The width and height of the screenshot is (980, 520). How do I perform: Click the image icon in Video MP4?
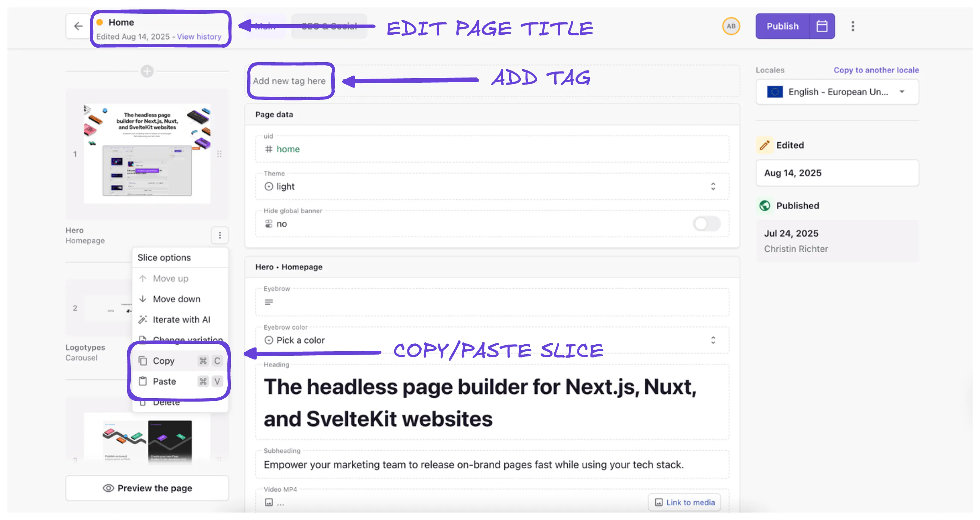click(269, 502)
